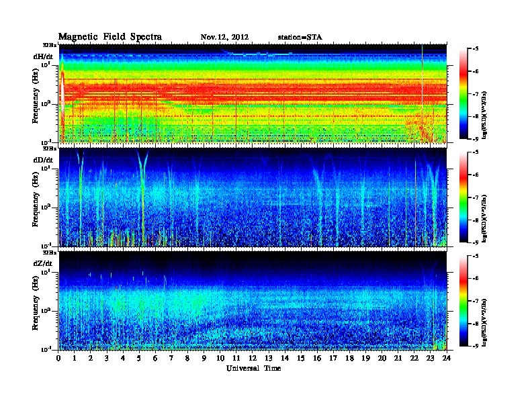The width and height of the screenshot is (532, 411).
Task: Click the 32Hz label above the dH/dt panel
Action: pyautogui.click(x=49, y=45)
